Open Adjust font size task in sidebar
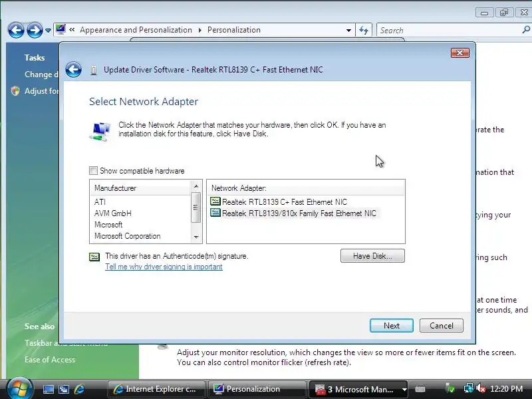532x399 pixels. click(41, 91)
